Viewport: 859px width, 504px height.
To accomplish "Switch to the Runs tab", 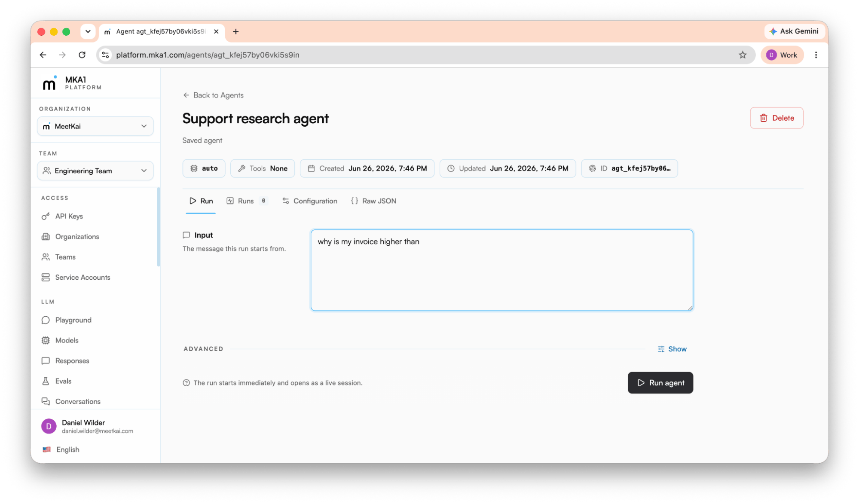I will (247, 201).
